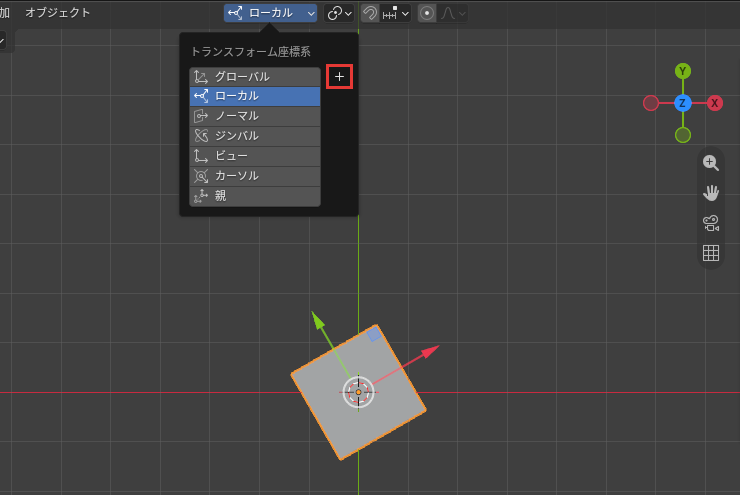The height and width of the screenshot is (495, 740).
Task: Click the negative Y gizmo circle
Action: [x=682, y=135]
